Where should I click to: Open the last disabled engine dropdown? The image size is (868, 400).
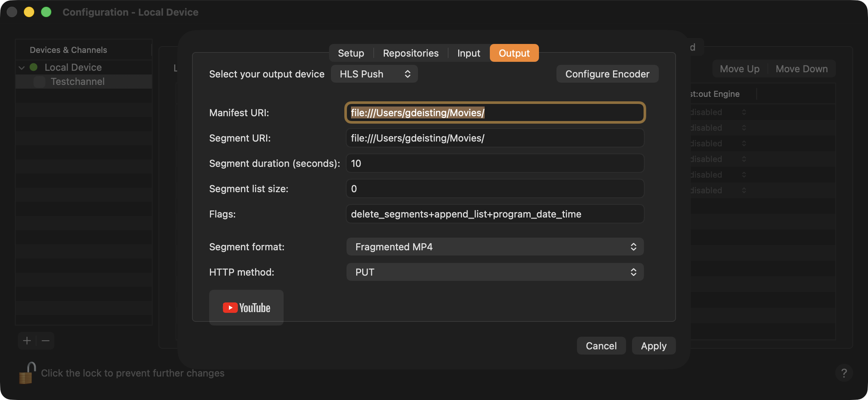click(x=718, y=190)
